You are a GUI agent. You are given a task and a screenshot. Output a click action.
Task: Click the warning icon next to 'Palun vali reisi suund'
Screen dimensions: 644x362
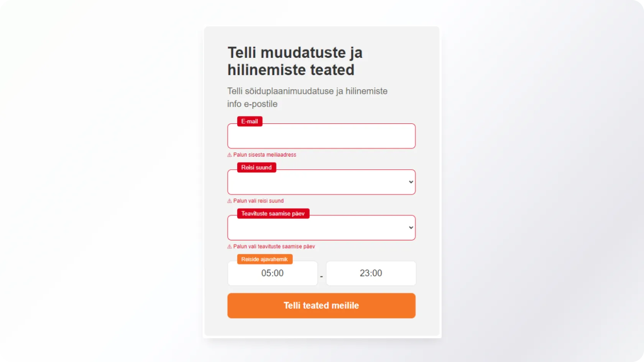coord(230,201)
